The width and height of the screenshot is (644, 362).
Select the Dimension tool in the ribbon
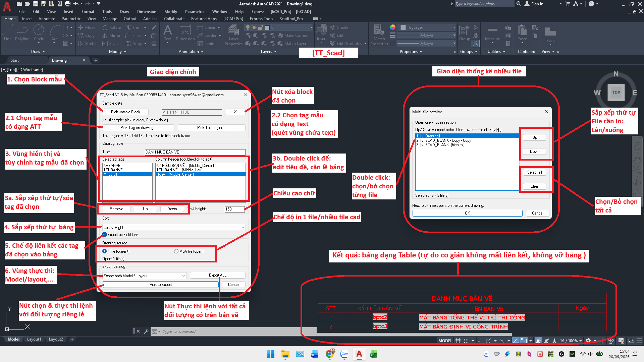(185, 33)
